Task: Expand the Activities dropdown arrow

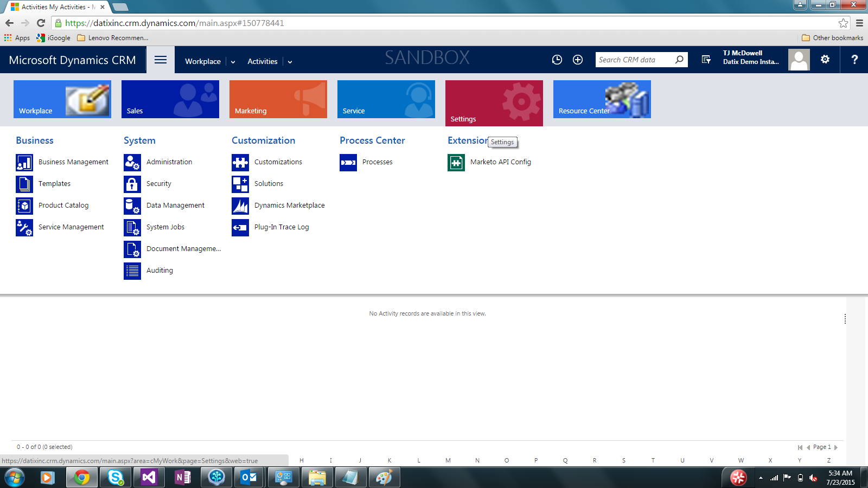Action: [x=290, y=62]
